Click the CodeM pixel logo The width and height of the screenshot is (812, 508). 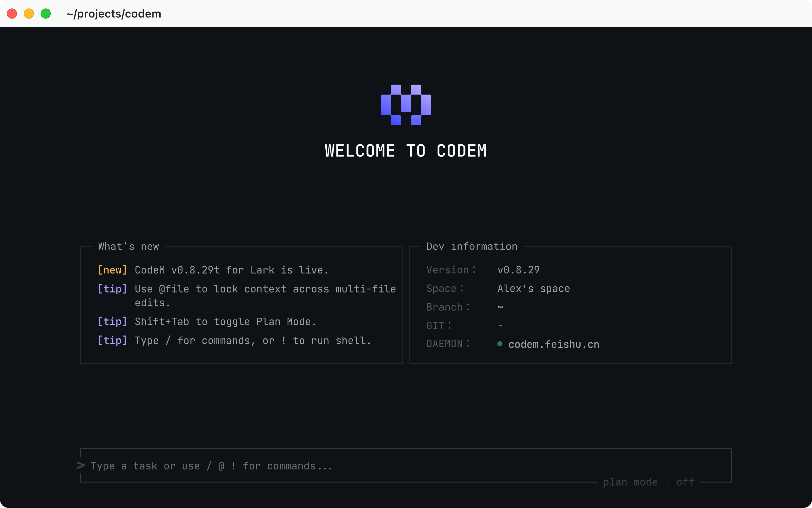click(x=406, y=105)
